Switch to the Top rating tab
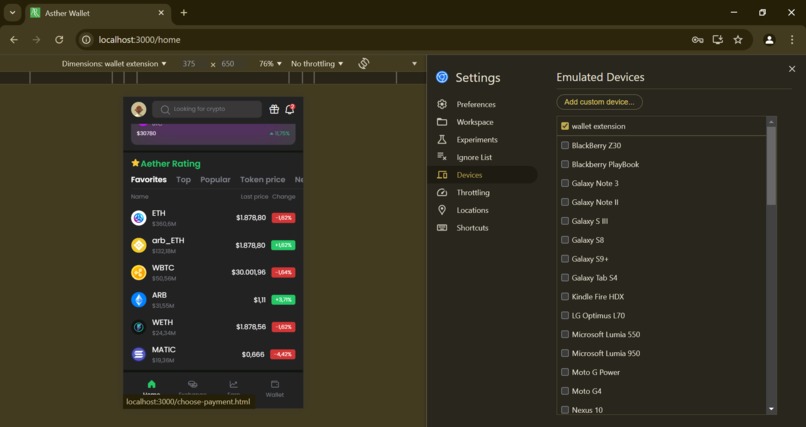 pos(183,179)
